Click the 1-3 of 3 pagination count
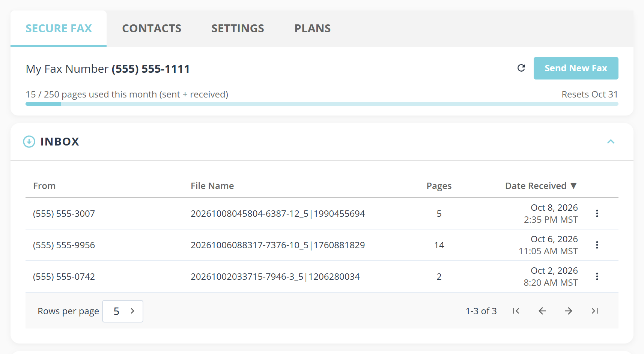 pos(481,311)
